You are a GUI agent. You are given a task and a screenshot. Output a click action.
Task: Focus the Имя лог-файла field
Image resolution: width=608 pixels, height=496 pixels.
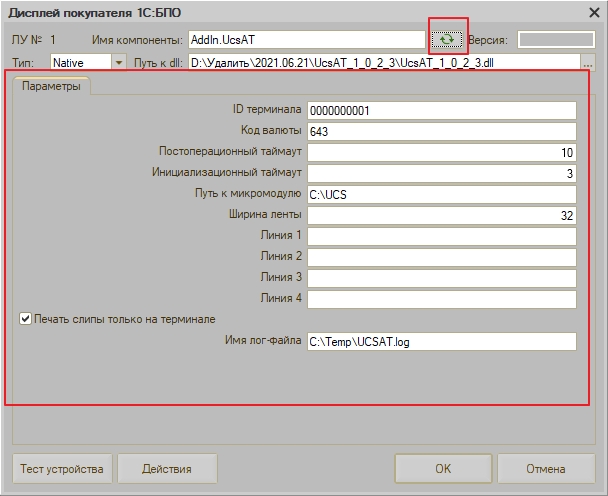pos(441,342)
